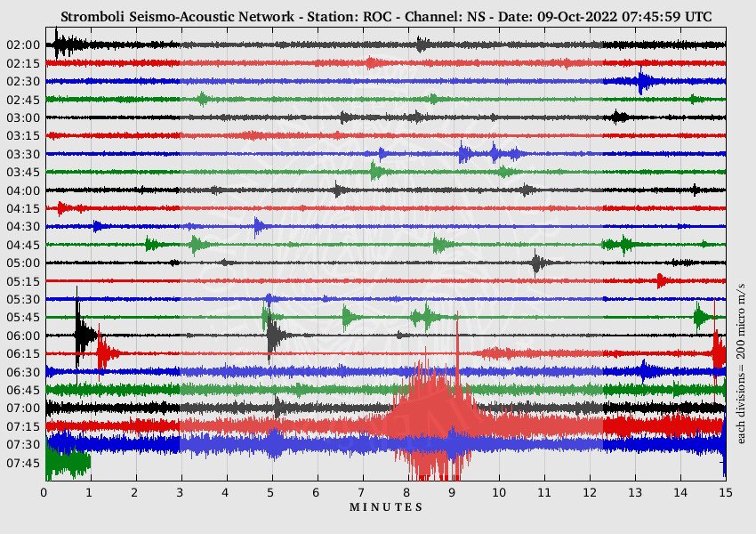Click minute tick label 4

pyautogui.click(x=225, y=492)
